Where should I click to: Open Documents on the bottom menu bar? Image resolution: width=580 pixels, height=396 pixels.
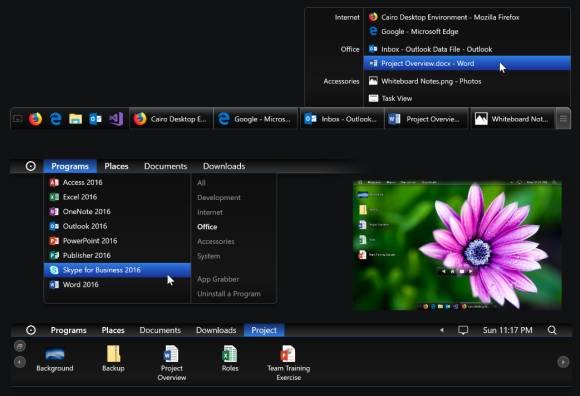(x=160, y=330)
